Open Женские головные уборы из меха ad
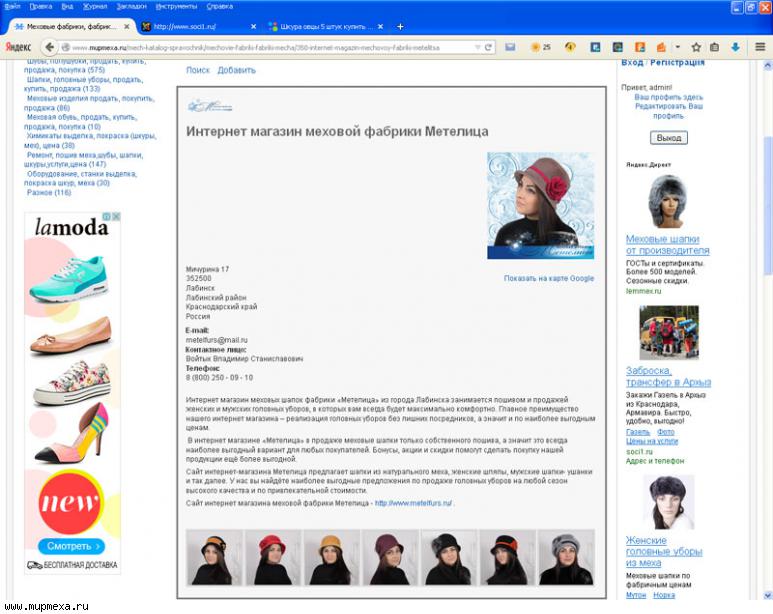 click(x=664, y=551)
